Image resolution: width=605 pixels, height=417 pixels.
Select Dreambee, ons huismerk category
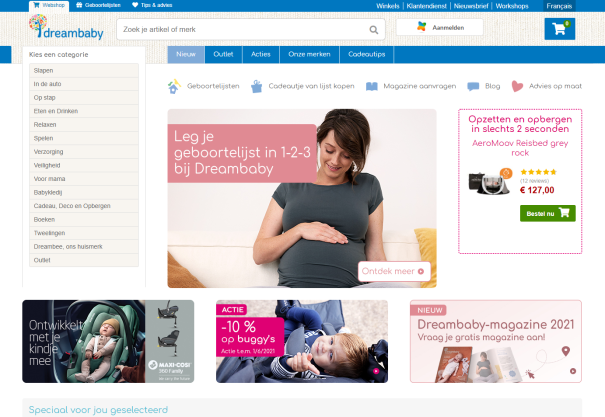(84, 246)
